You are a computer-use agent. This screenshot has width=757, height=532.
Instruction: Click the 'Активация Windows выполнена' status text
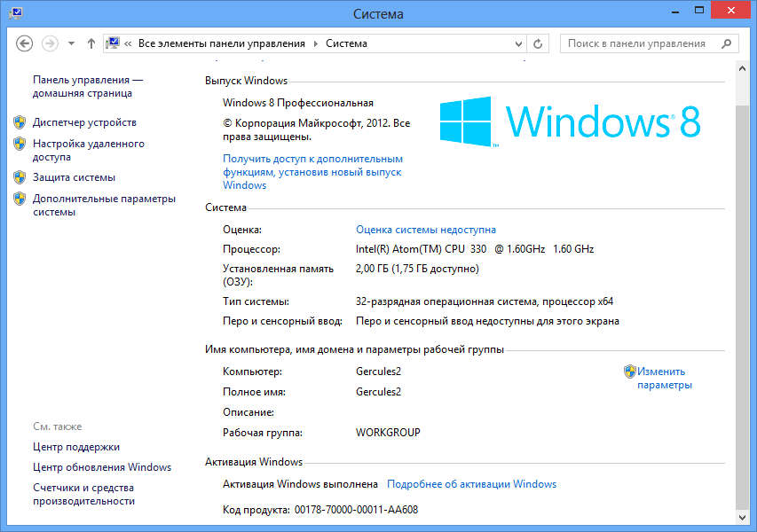click(300, 484)
